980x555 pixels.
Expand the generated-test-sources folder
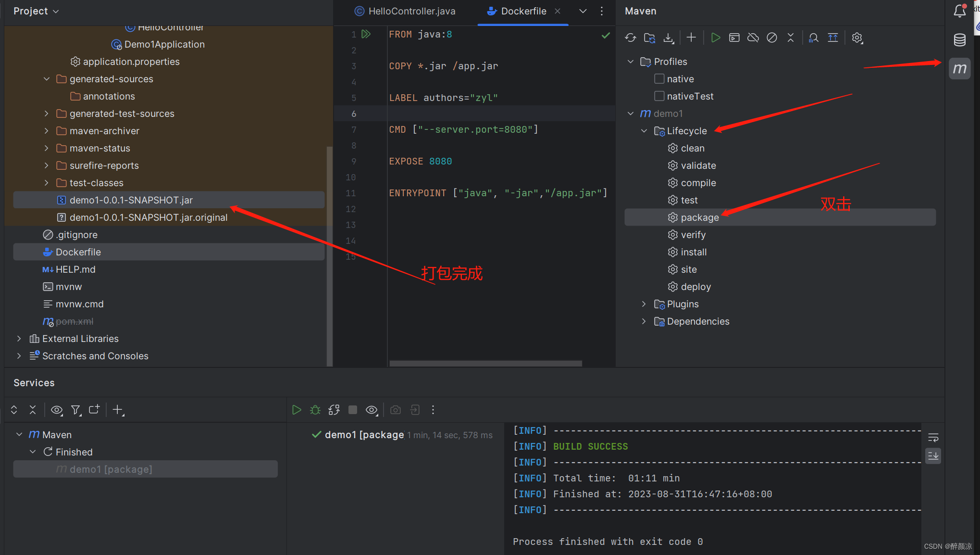(x=46, y=114)
